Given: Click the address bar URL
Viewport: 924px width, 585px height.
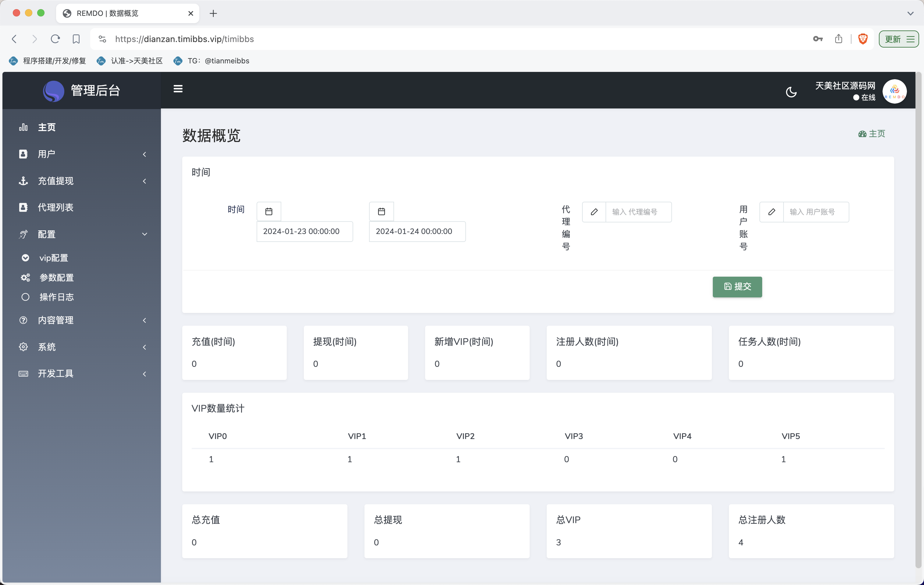Looking at the screenshot, I should point(184,39).
